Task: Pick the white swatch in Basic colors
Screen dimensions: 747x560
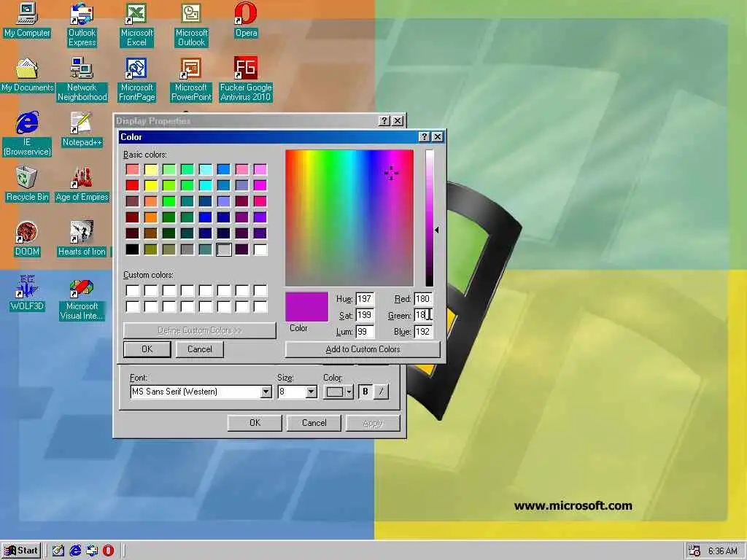Action: (260, 249)
